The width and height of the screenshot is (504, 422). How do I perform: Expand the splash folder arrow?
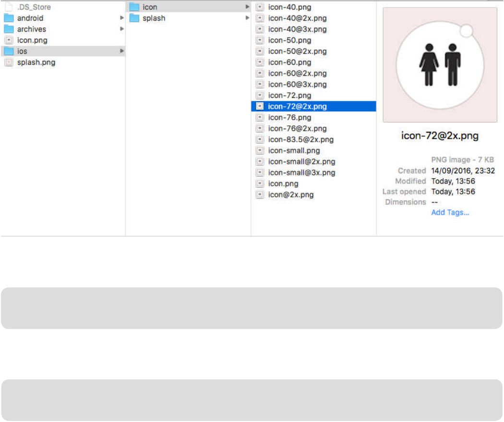(x=247, y=18)
